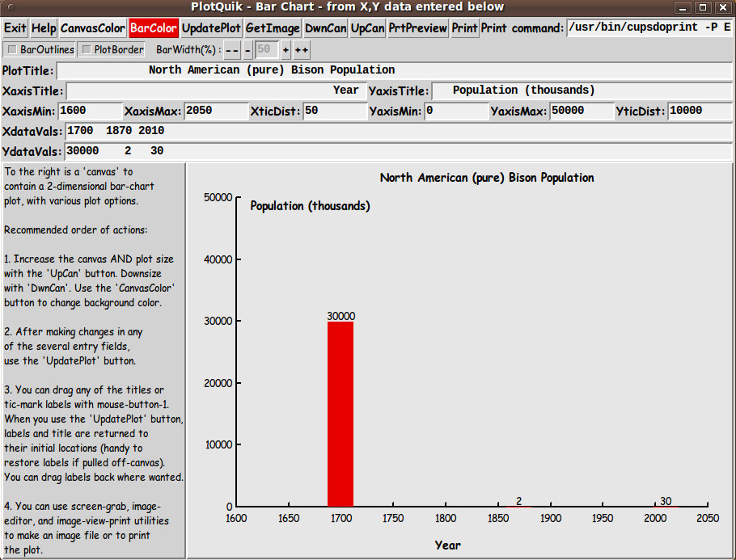Increase bar width with single-plus button

pyautogui.click(x=286, y=50)
